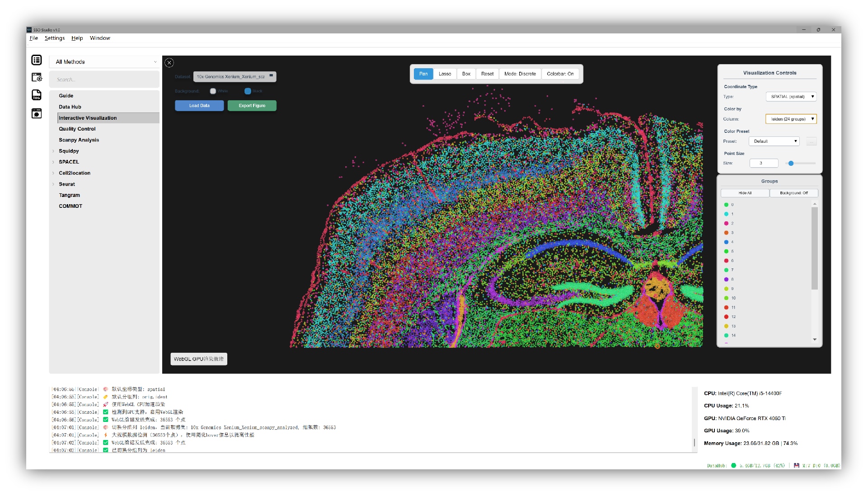Close the visualization control overlay (circled X)
Image resolution: width=868 pixels, height=496 pixels.
click(x=169, y=63)
